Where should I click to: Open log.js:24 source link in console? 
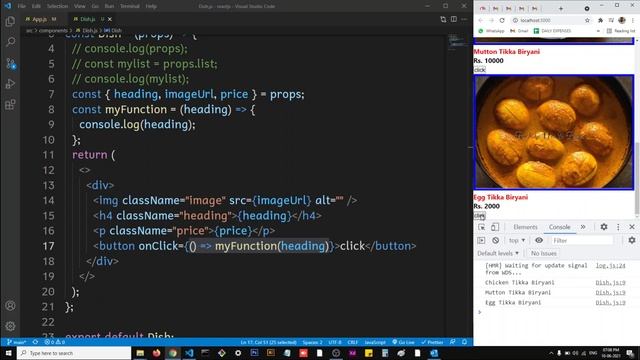click(610, 266)
